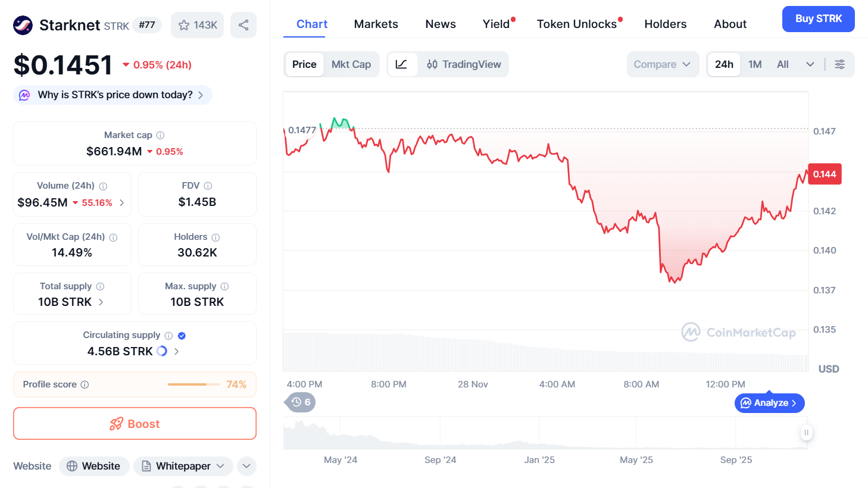Viewport: 868px width, 488px height.
Task: Click the Profile score progress bar
Action: [193, 384]
